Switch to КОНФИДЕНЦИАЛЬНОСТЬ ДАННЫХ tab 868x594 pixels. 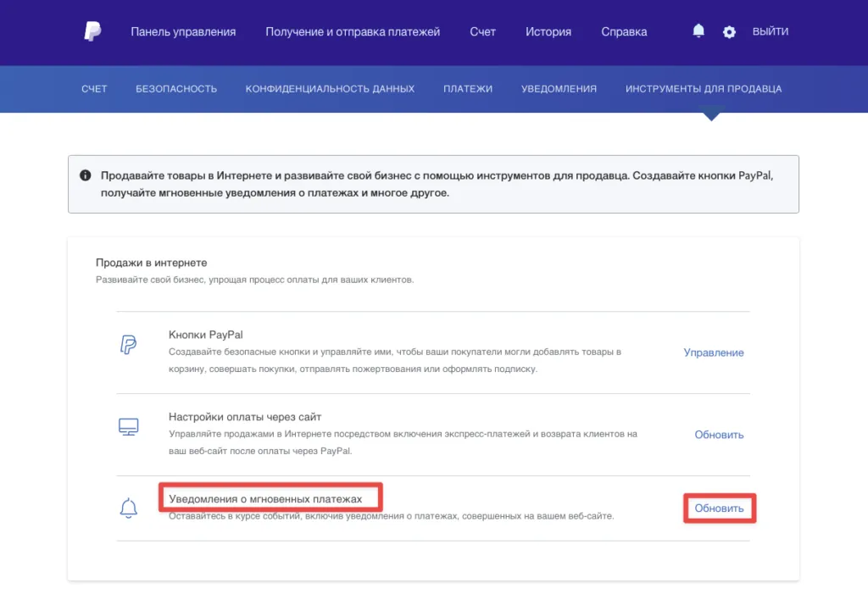pyautogui.click(x=330, y=89)
